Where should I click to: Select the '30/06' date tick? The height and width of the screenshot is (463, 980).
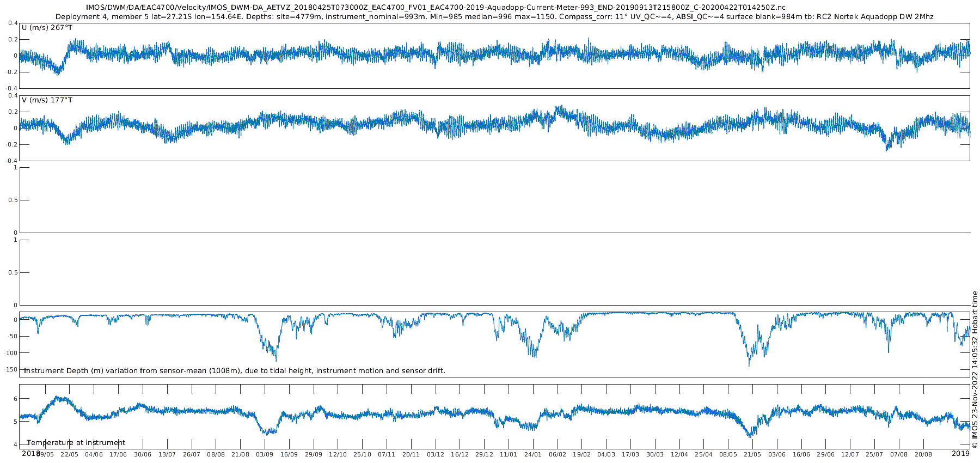(x=143, y=454)
